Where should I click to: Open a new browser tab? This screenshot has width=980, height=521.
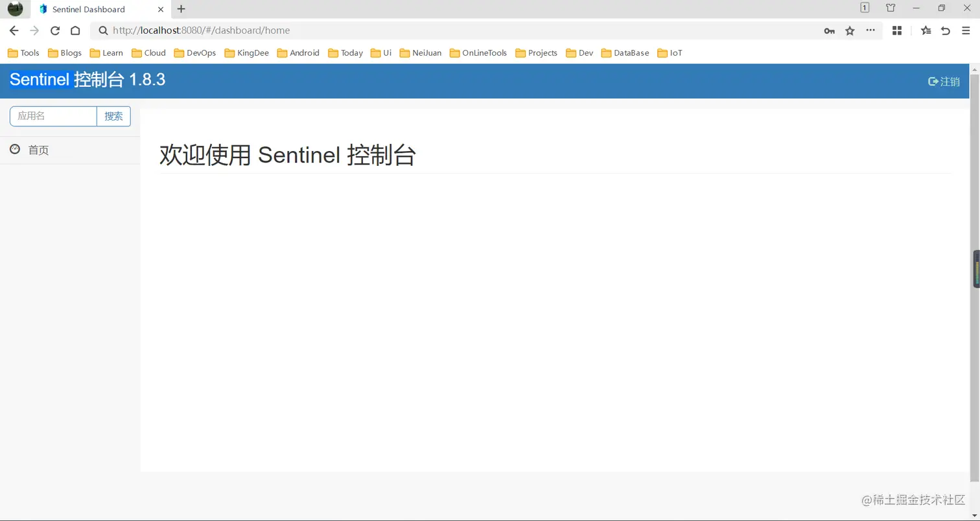pos(181,9)
